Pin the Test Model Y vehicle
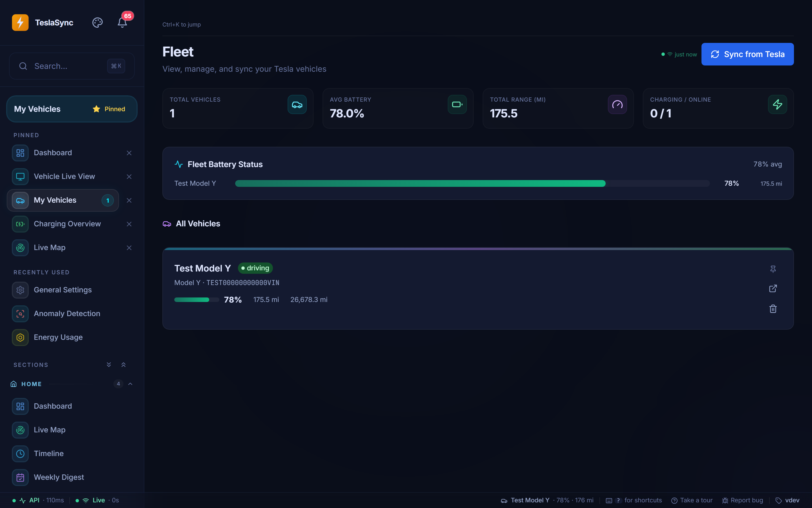Viewport: 812px width, 508px height. 773,269
